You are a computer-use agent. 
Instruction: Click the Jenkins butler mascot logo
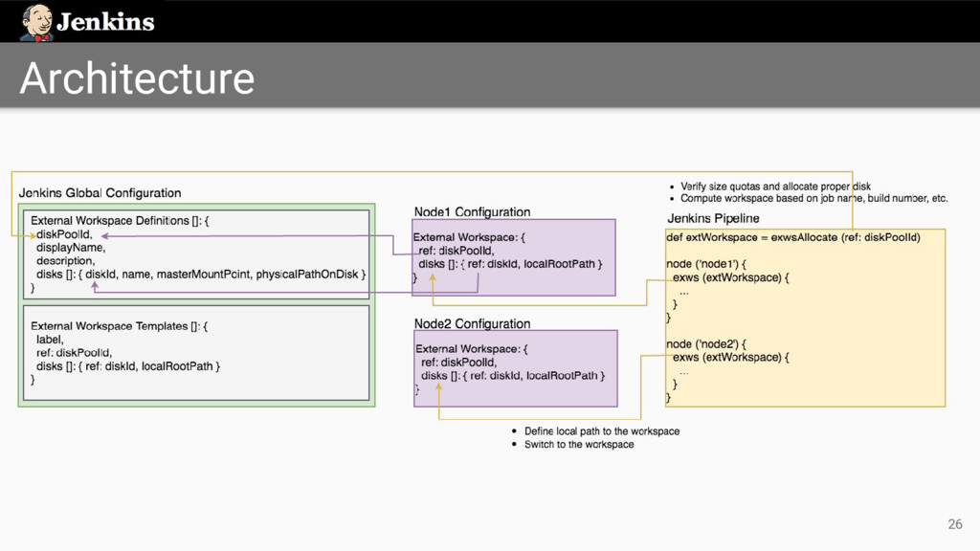click(x=36, y=23)
